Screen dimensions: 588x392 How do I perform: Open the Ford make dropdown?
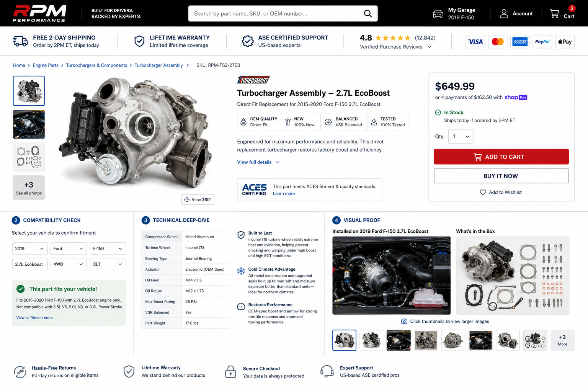click(x=69, y=248)
